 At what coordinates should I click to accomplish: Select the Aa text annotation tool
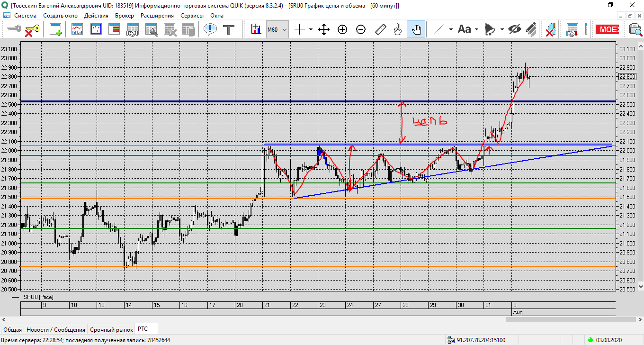coord(464,29)
